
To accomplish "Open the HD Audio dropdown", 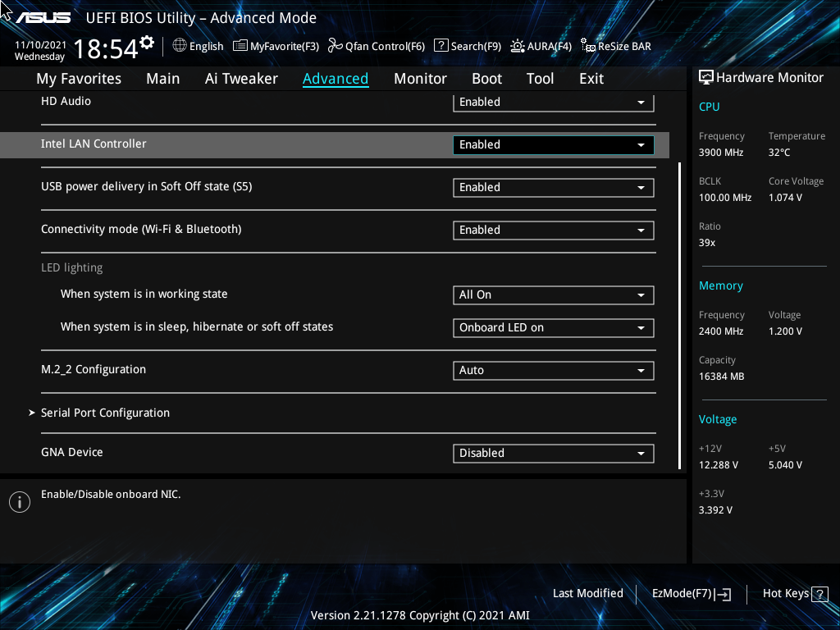I will [554, 103].
